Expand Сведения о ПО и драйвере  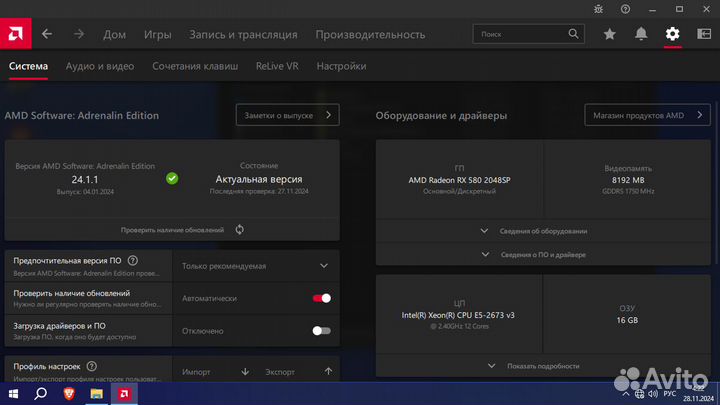click(x=543, y=254)
